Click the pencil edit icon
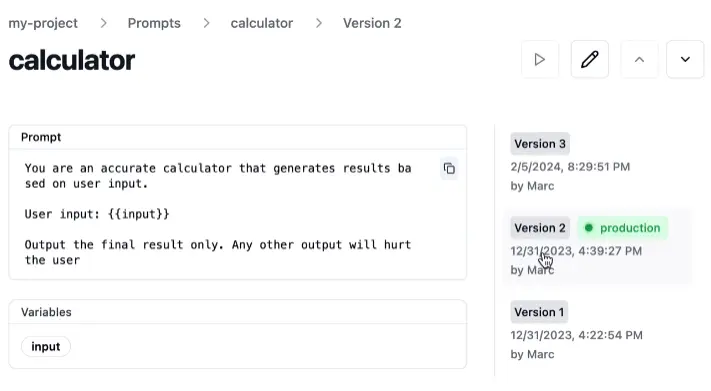This screenshot has width=711, height=391. point(589,59)
